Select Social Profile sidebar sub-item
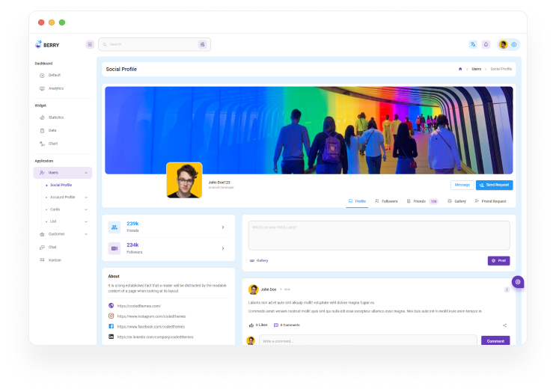Screen dimensions: 556x392 (63, 185)
